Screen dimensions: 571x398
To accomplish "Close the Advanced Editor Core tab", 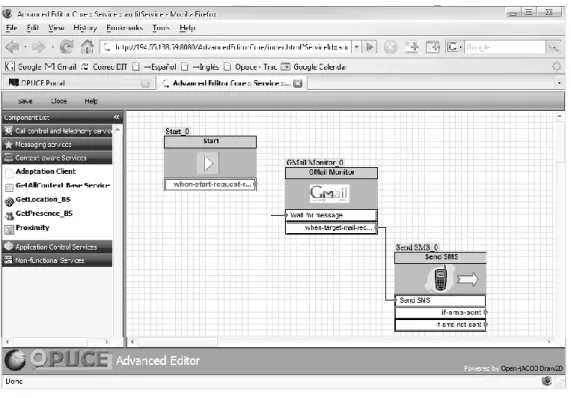I will point(298,83).
